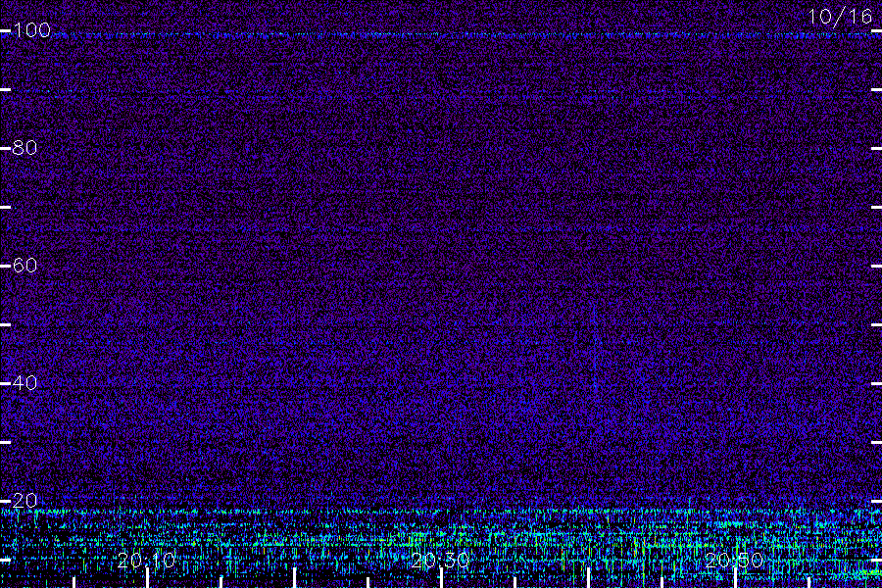Image resolution: width=882 pixels, height=588 pixels.
Task: Click the 100 frequency axis label
Action: (x=31, y=30)
